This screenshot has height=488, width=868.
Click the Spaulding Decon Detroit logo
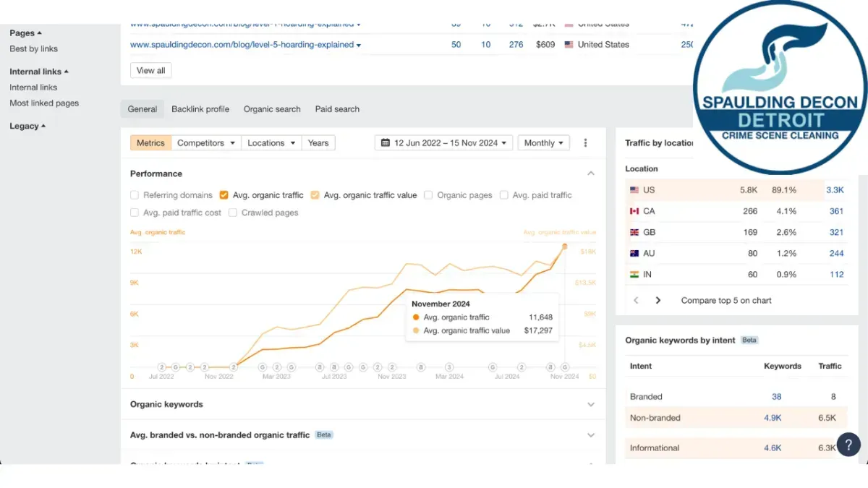[779, 87]
